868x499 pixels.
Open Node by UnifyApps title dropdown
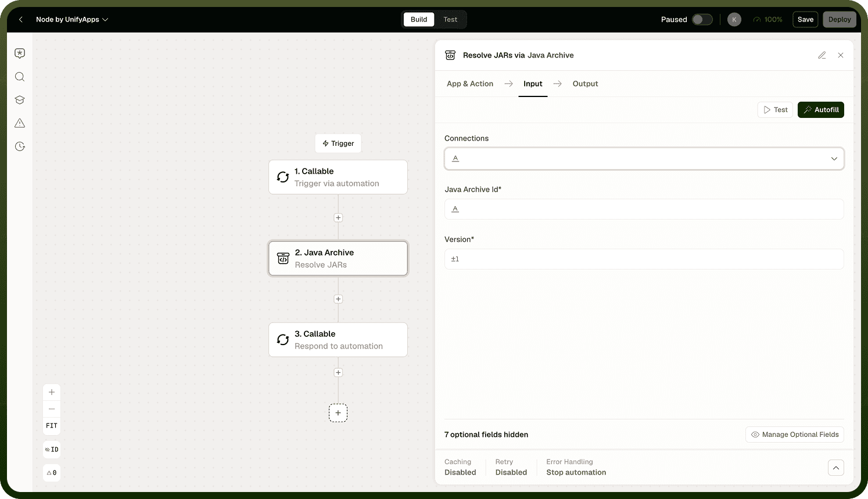point(72,19)
